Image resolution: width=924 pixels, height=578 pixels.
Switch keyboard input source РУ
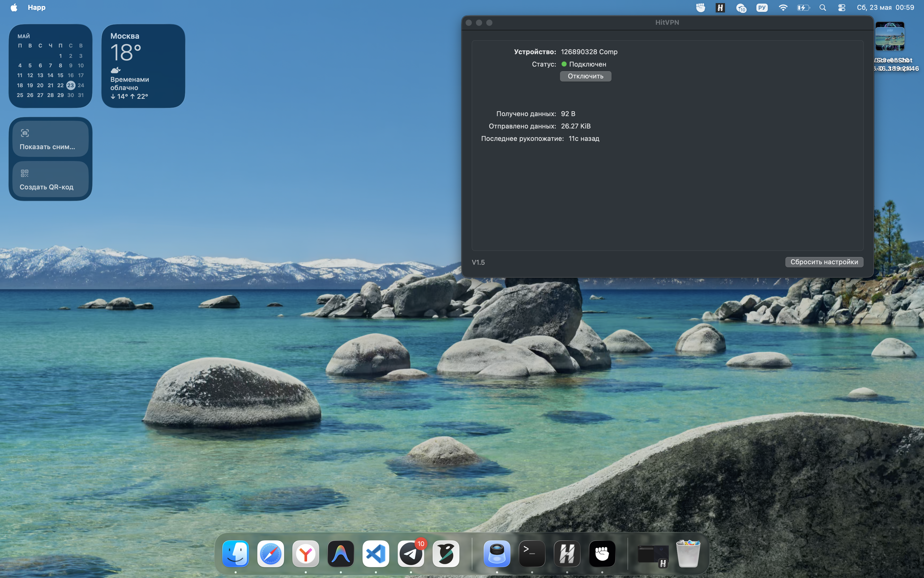click(762, 7)
